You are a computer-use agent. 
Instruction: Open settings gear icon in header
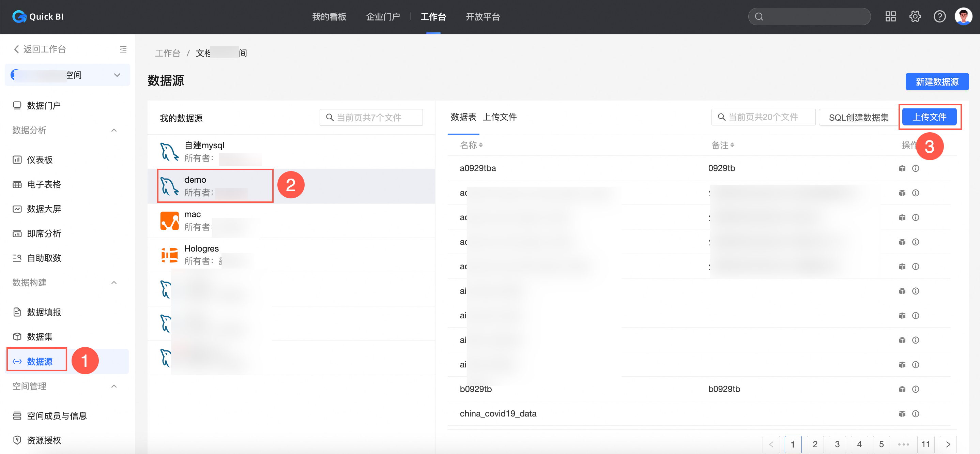pyautogui.click(x=915, y=17)
